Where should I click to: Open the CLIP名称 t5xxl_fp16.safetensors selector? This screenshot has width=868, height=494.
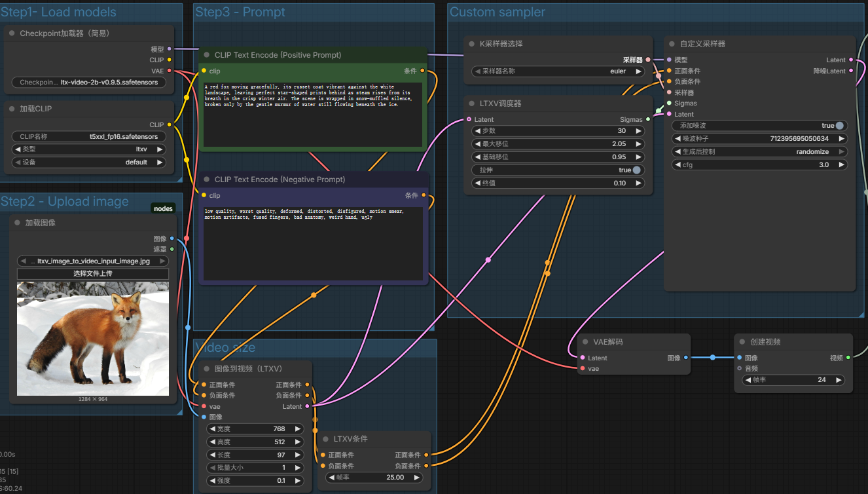coord(88,137)
